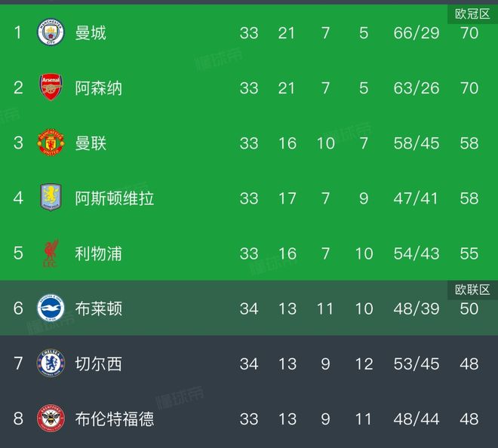This screenshot has height=448, width=498.
Task: Open team name 曼城
Action: (x=91, y=33)
